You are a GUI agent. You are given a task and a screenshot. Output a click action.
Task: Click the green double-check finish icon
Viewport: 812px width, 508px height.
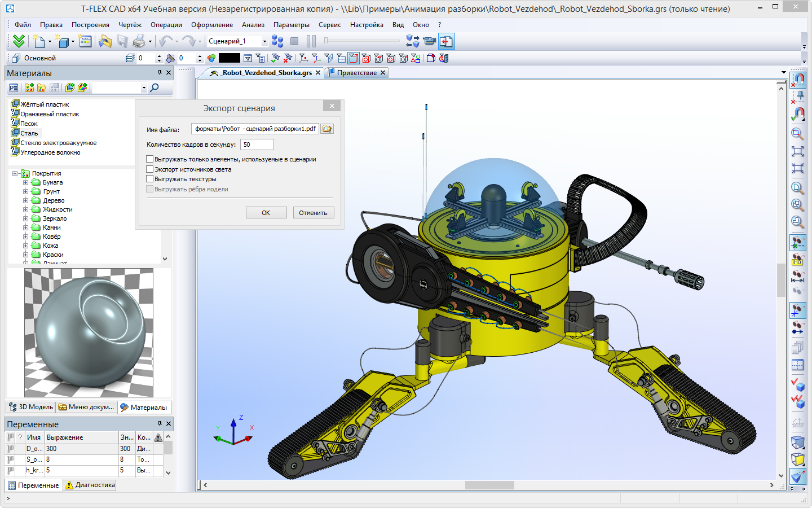19,41
